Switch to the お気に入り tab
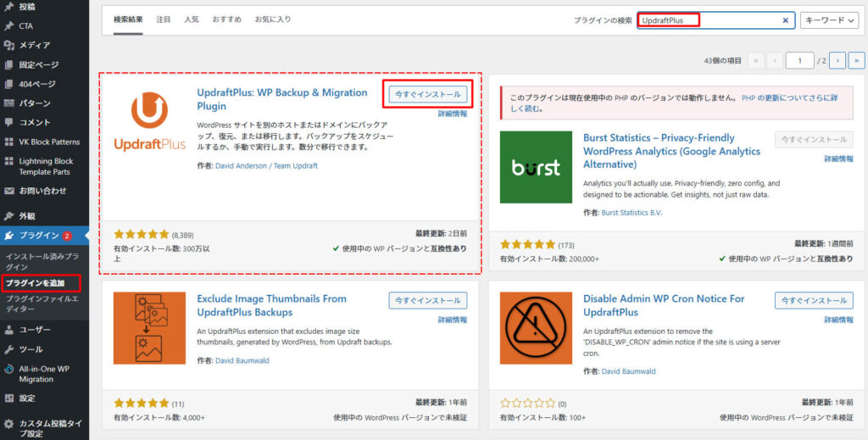This screenshot has width=868, height=440. 272,19
